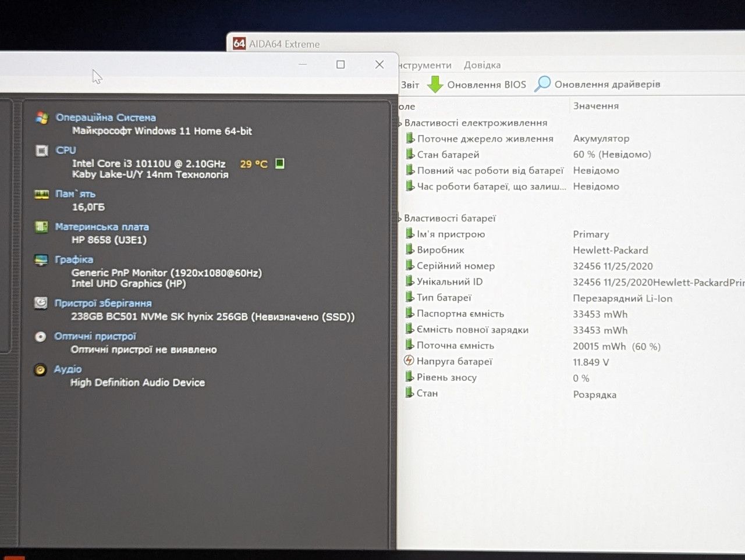This screenshot has width=745, height=560.
Task: Select the CPU chip icon in Speccy
Action: (x=41, y=151)
